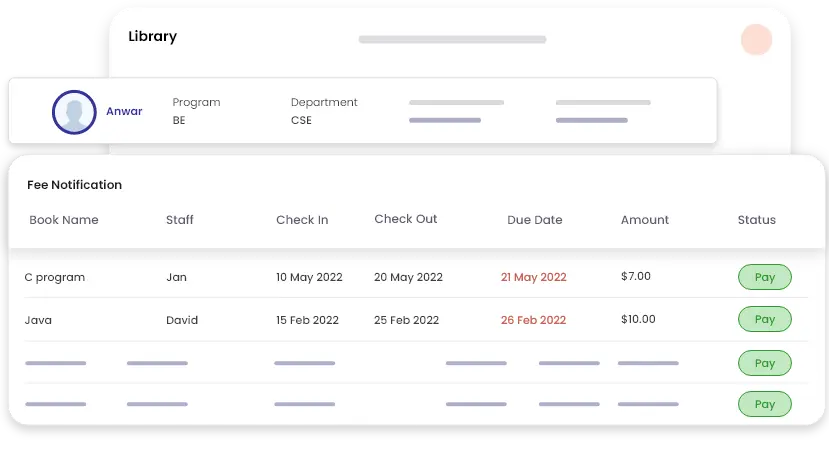Click the Amount column header

click(645, 220)
